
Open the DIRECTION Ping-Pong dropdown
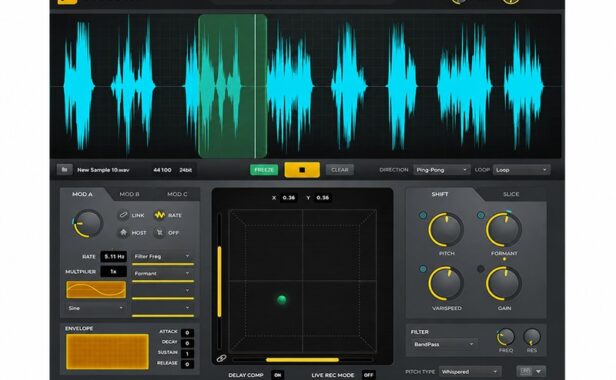point(442,170)
